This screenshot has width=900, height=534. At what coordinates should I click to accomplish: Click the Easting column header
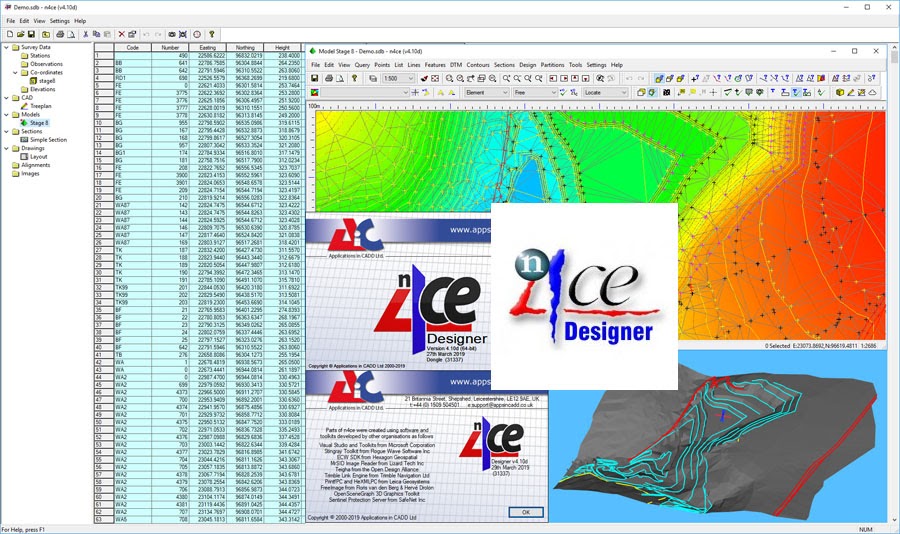208,48
